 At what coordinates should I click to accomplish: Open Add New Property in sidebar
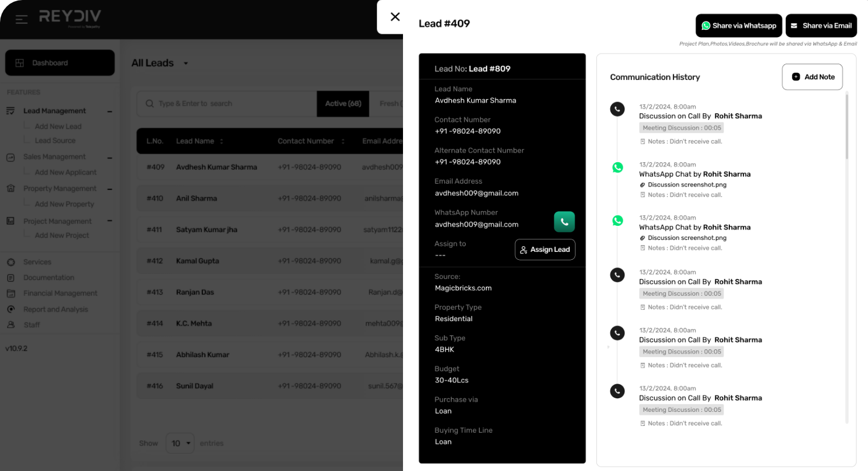coord(64,204)
